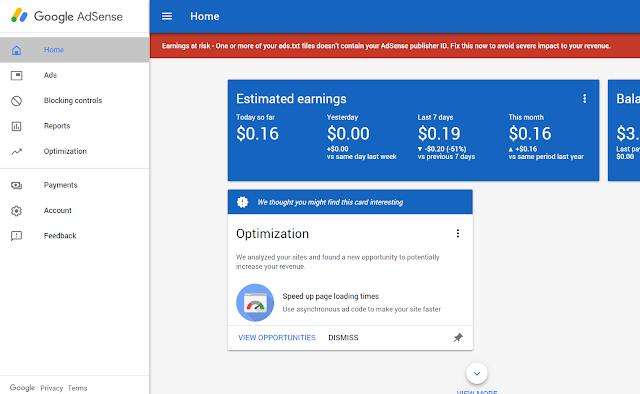Open Account settings in sidebar
The height and width of the screenshot is (394, 640).
[x=75, y=210]
